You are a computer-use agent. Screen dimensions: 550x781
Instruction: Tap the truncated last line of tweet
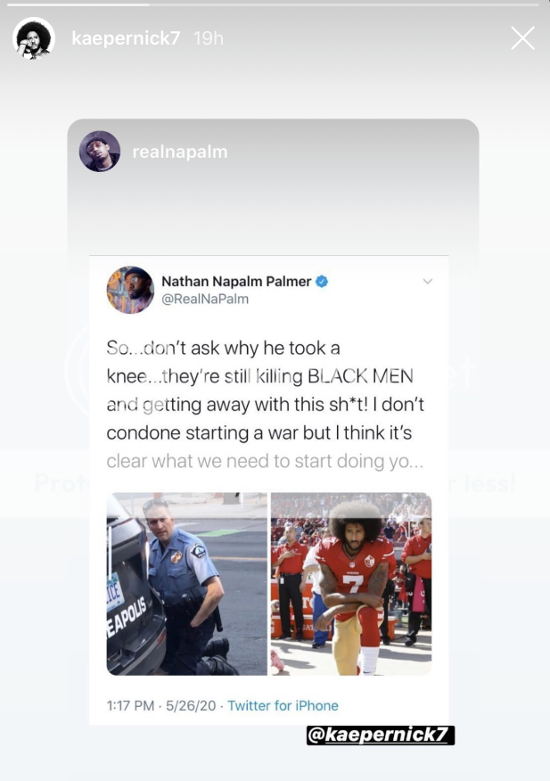tap(265, 461)
